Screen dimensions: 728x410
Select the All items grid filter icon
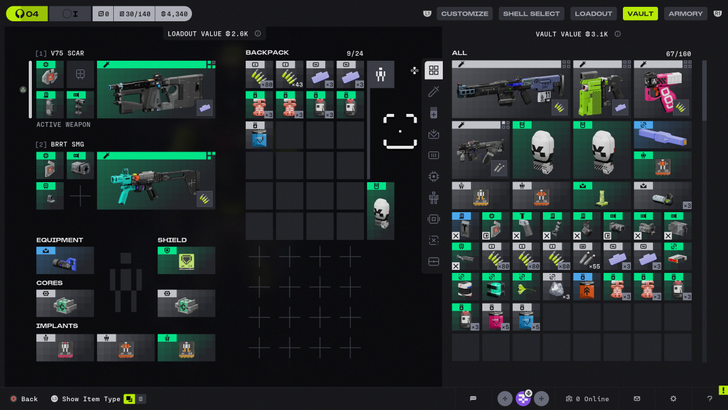coord(434,70)
